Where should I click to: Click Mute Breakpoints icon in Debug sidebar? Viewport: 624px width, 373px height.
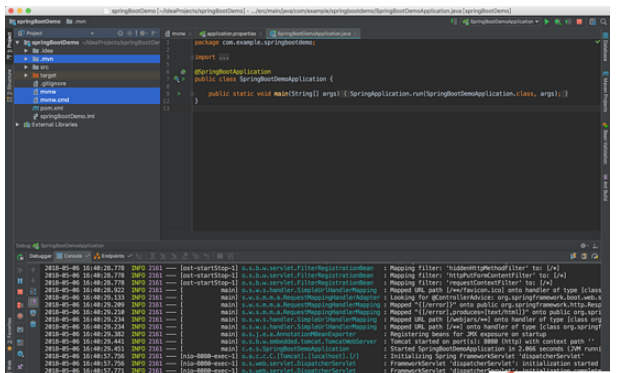pos(20,316)
